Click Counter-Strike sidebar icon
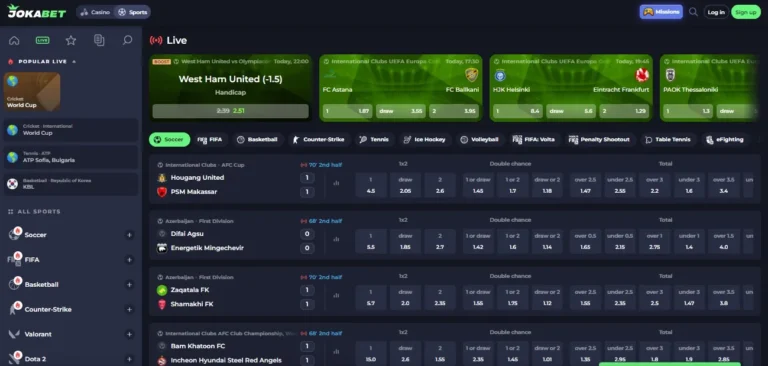 pyautogui.click(x=14, y=308)
